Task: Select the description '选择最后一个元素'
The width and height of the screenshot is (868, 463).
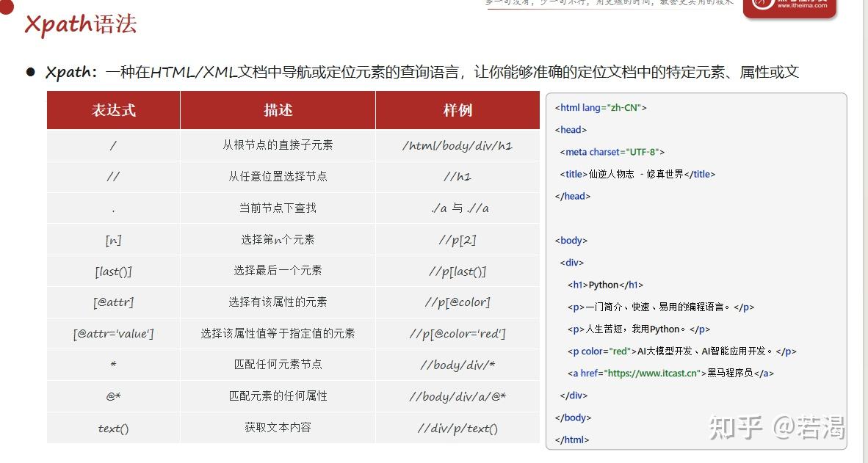Action: click(278, 271)
